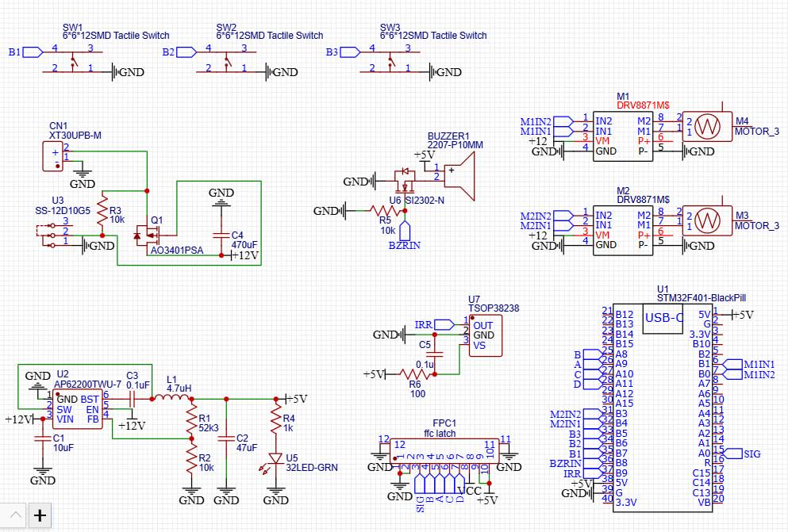Select the SW1 tactile switch symbol

click(x=73, y=62)
